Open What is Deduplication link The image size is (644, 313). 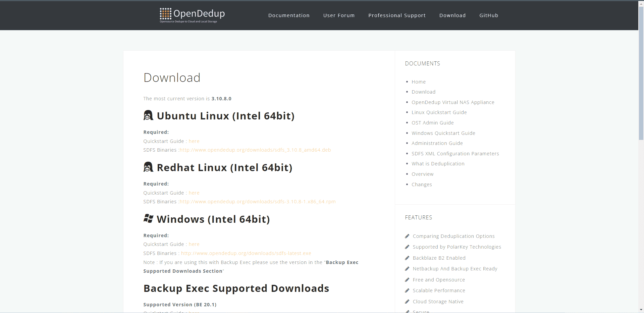(x=438, y=164)
